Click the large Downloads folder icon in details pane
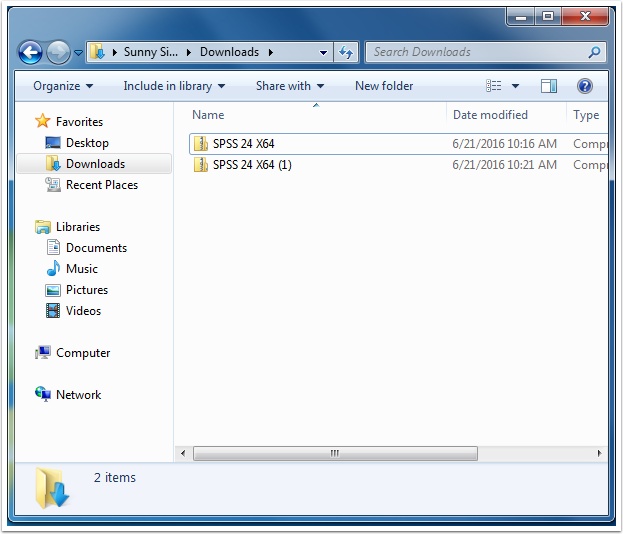This screenshot has height=534, width=623. pos(51,488)
